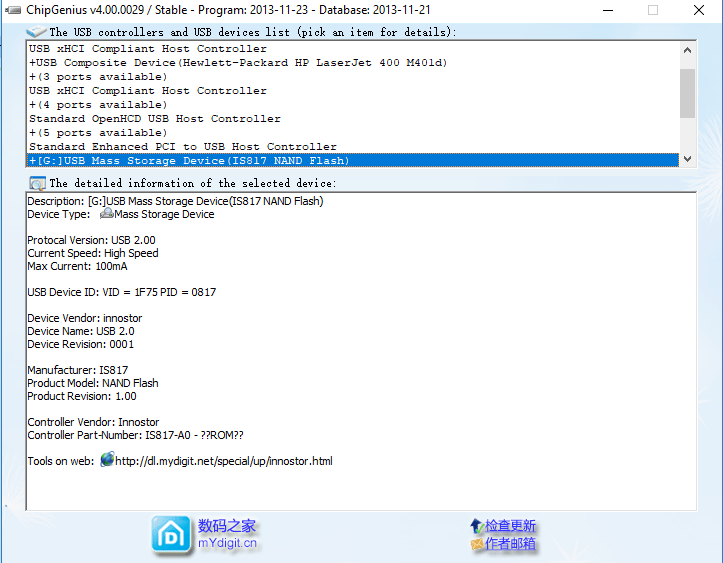Viewport: 723px width, 563px height.
Task: Click the USB devices list header icon
Action: 36,32
